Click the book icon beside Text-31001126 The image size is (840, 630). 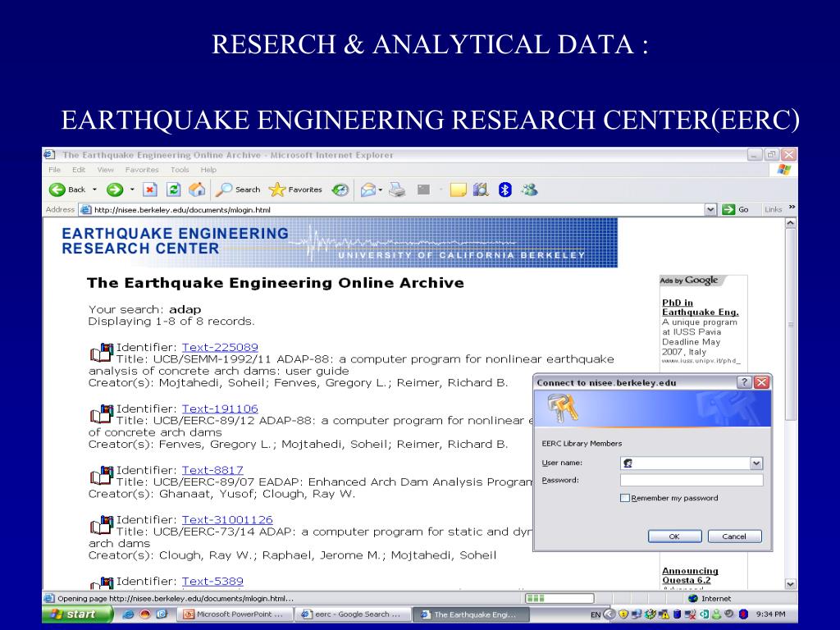pyautogui.click(x=102, y=524)
